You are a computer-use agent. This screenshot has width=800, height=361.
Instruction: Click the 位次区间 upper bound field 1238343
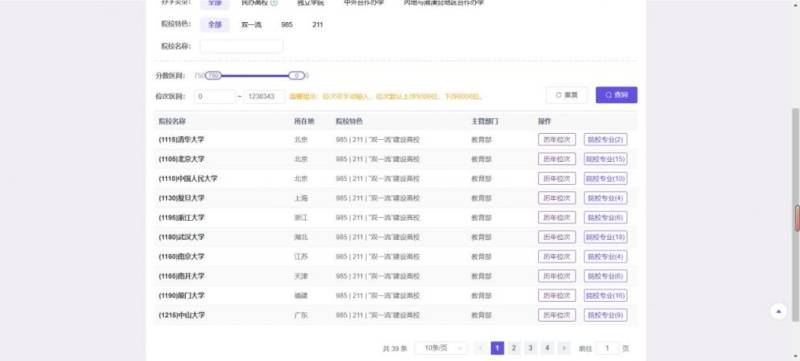(x=264, y=96)
